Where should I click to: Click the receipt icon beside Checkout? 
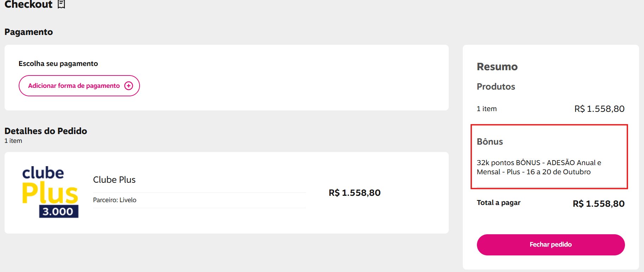tap(61, 4)
